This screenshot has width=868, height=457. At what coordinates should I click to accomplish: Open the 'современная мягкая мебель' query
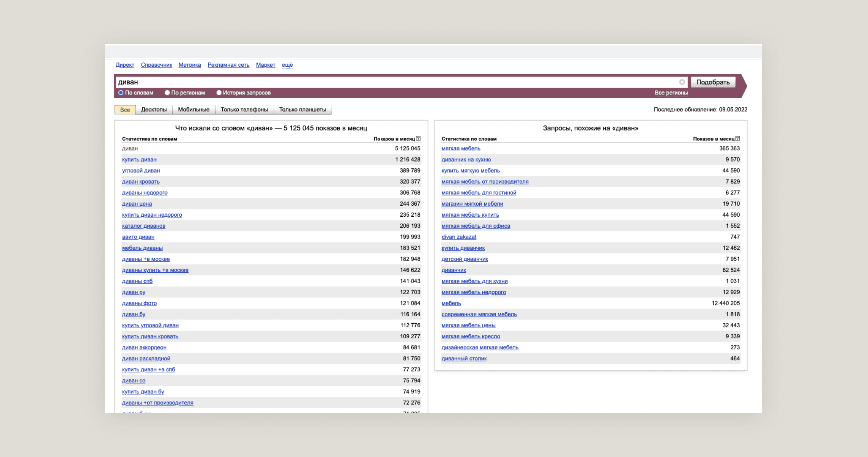pos(479,314)
